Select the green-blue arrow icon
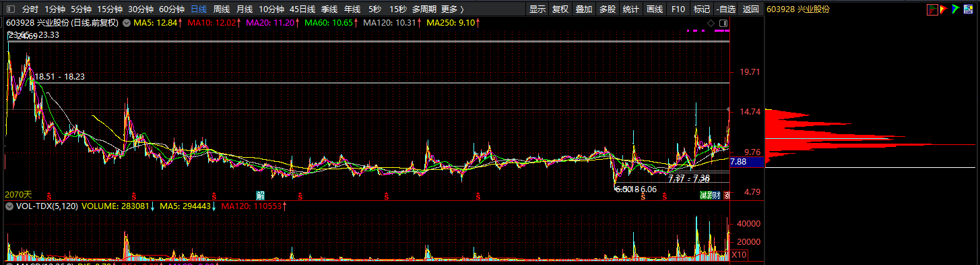Viewport: 980px width, 265px height. (x=956, y=9)
